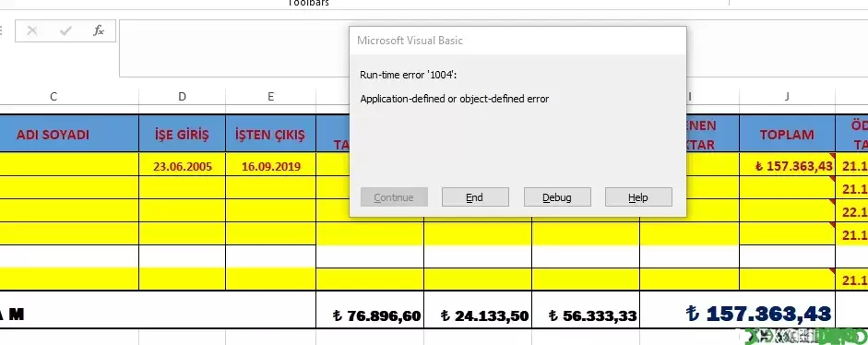Image resolution: width=868 pixels, height=345 pixels.
Task: Select column E header
Action: click(270, 96)
